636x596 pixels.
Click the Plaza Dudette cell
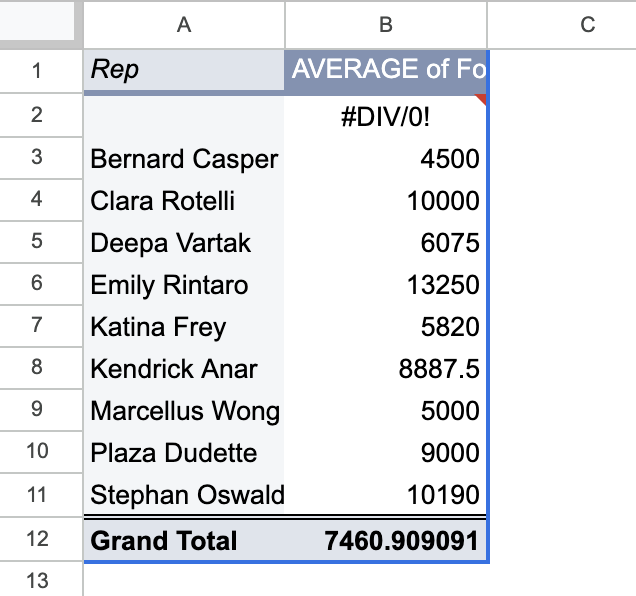(x=184, y=452)
